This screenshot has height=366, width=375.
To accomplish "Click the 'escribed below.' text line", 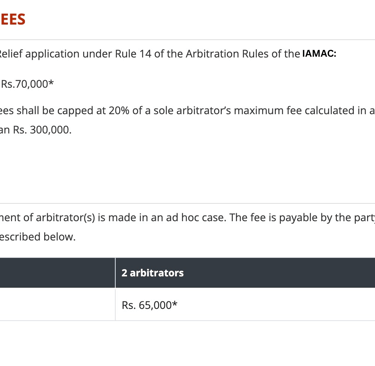I will pos(38,237).
